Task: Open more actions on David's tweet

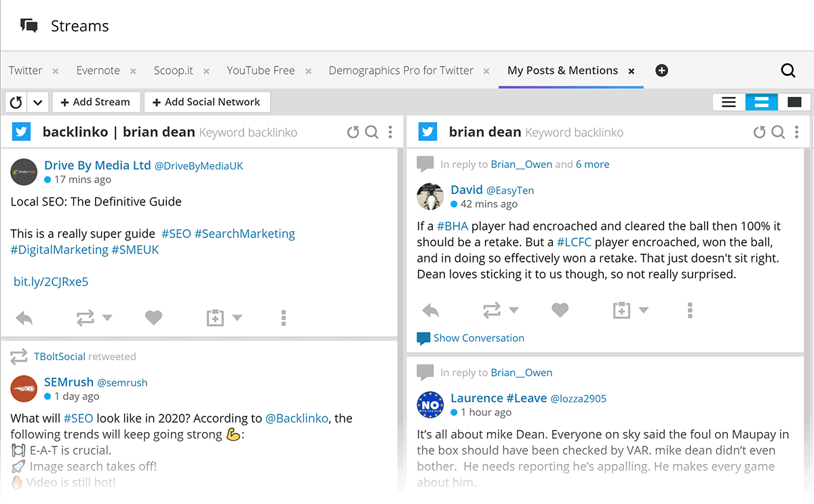Action: pos(690,311)
